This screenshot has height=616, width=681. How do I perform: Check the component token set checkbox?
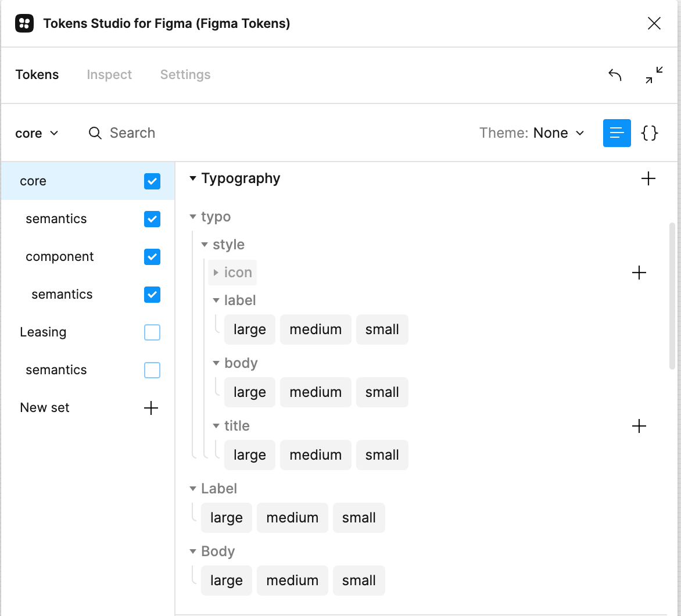coord(152,256)
